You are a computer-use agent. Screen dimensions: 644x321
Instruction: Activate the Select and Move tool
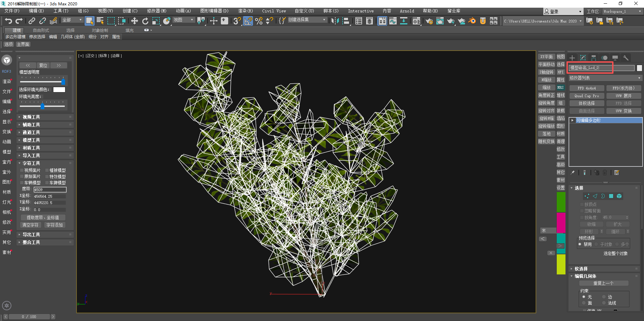[134, 21]
